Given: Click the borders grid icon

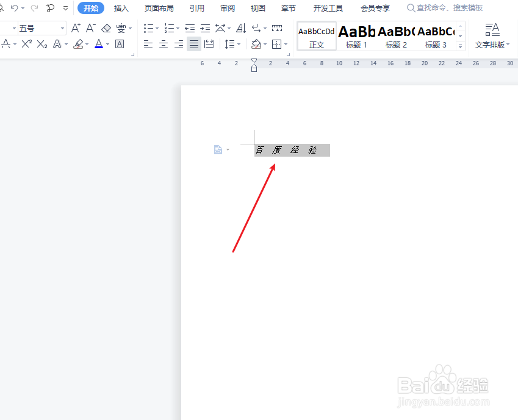Looking at the screenshot, I should coord(276,44).
